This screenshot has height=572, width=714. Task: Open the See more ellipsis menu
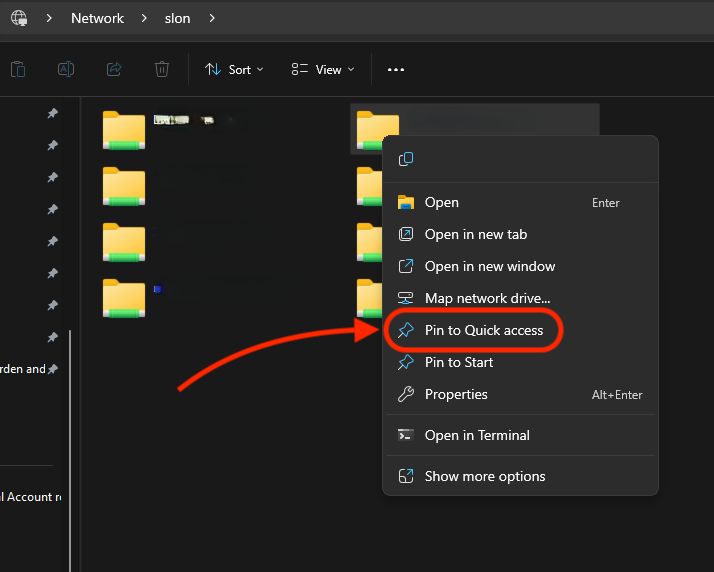tap(396, 70)
